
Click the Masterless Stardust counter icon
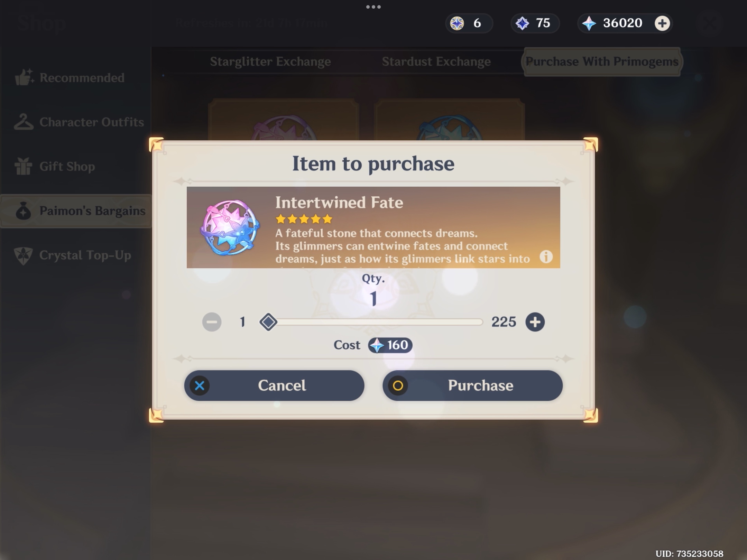522,23
